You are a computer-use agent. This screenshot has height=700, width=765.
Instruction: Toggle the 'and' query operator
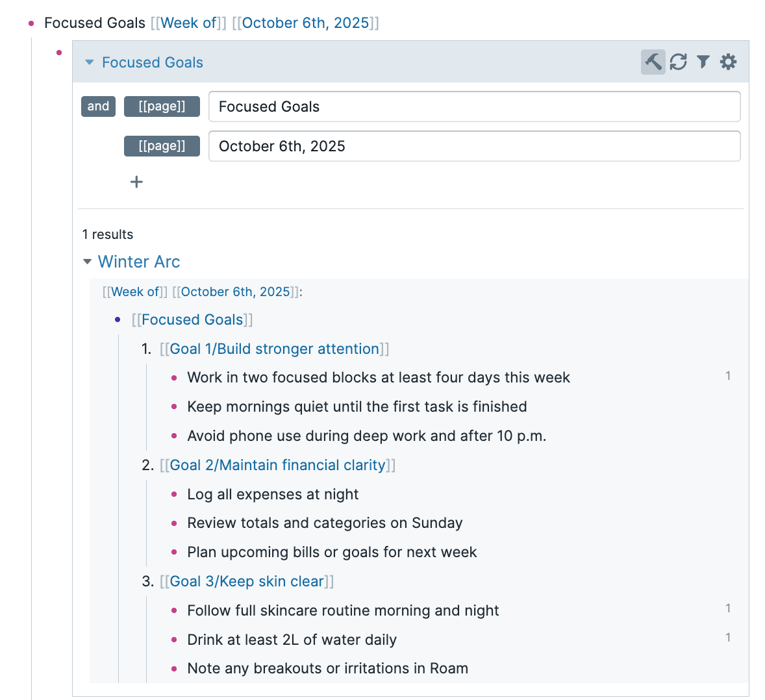[x=98, y=106]
